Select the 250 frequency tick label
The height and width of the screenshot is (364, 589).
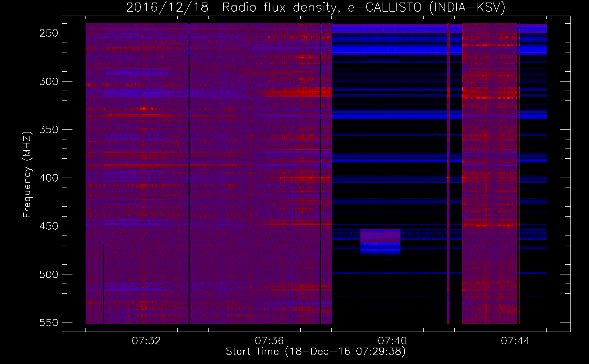coord(49,33)
